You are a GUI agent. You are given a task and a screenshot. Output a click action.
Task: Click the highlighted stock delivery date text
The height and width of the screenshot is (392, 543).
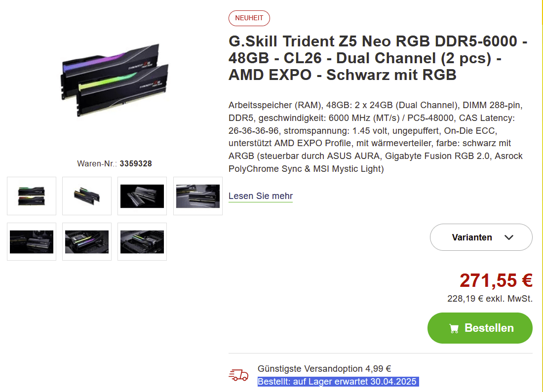[338, 382]
